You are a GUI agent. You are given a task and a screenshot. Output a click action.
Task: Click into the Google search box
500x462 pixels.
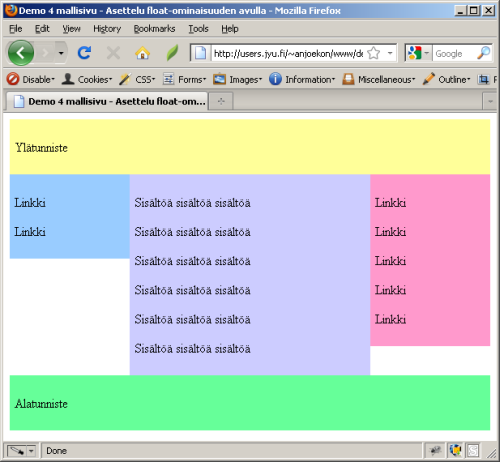point(454,53)
